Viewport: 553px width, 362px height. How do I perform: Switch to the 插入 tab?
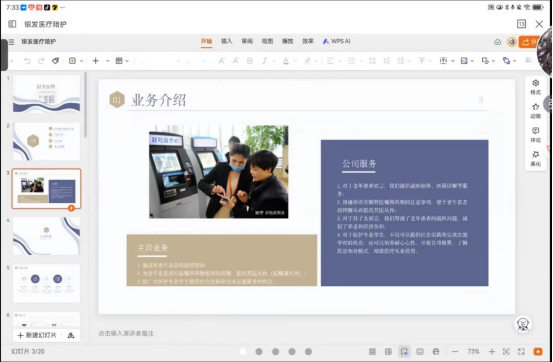(226, 41)
